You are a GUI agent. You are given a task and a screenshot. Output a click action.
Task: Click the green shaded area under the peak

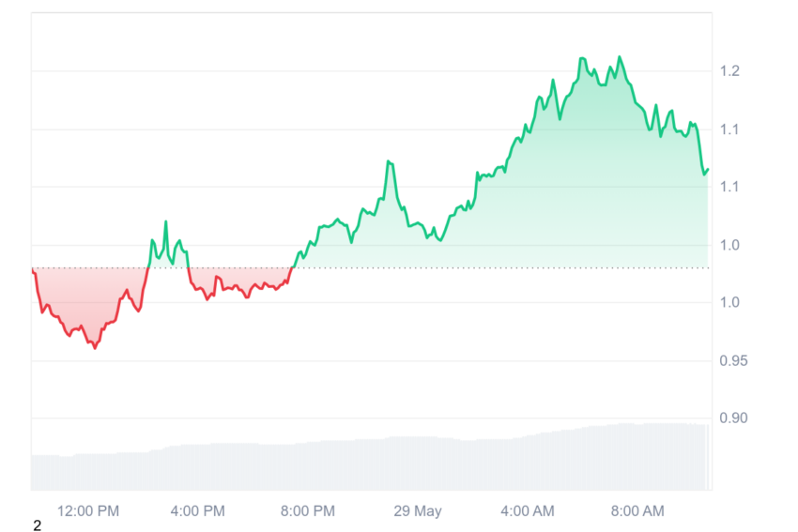tap(601, 178)
